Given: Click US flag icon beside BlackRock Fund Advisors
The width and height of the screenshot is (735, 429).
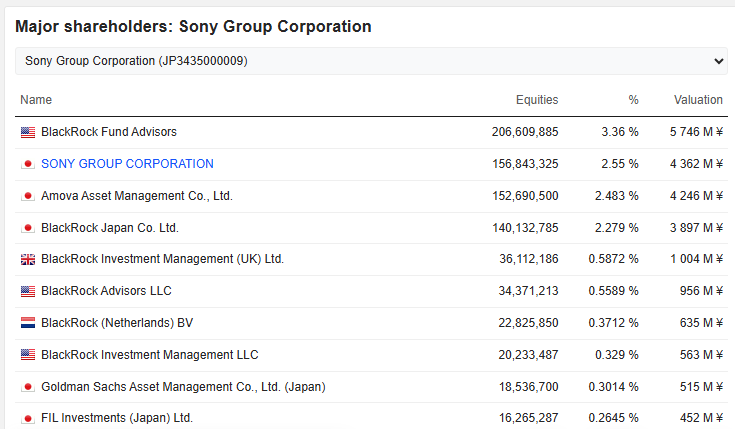Looking at the screenshot, I should [x=27, y=132].
